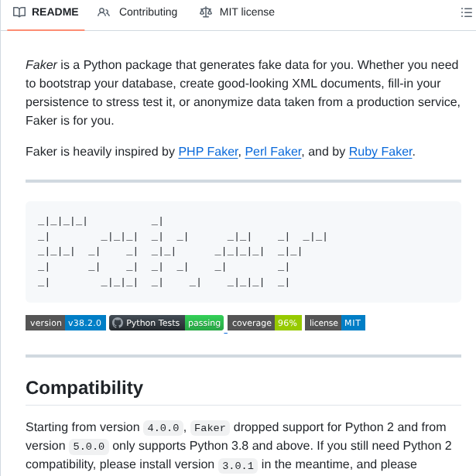Click the coverage 96% badge
Image resolution: width=476 pixels, height=476 pixels.
(264, 323)
